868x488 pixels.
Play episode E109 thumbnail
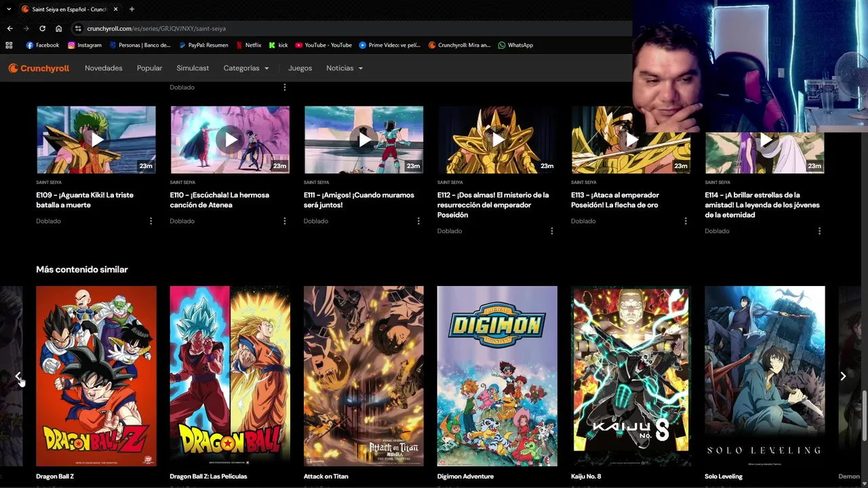point(96,140)
